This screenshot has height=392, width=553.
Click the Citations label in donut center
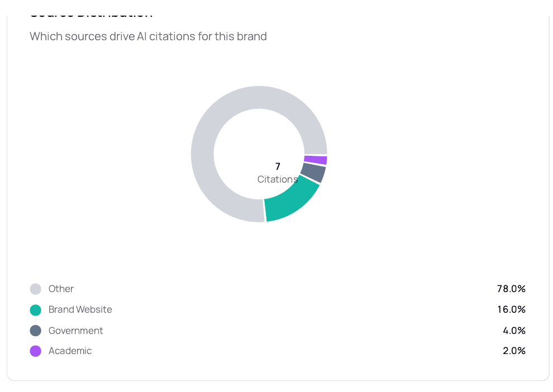point(278,179)
